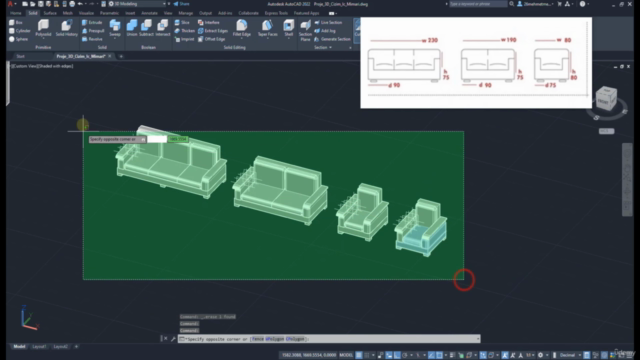This screenshot has height=360, width=640.
Task: Open the 3D Modeling workspace dropdown
Action: 137,4
